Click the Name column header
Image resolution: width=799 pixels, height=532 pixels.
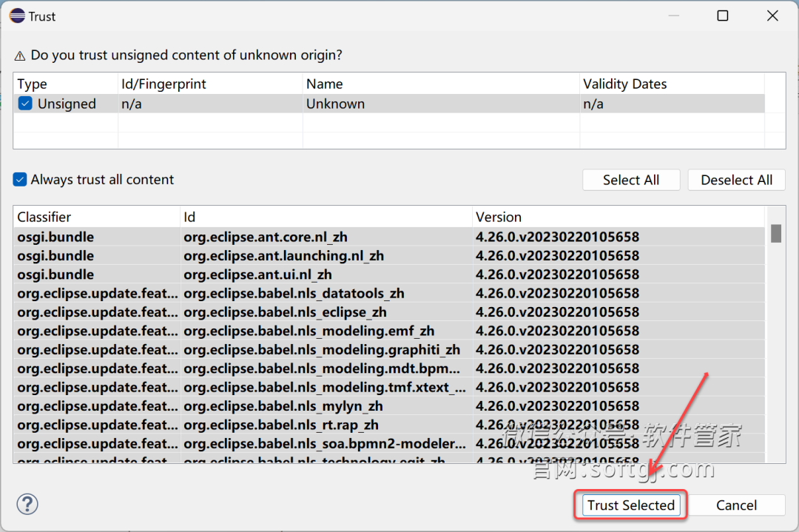point(441,84)
